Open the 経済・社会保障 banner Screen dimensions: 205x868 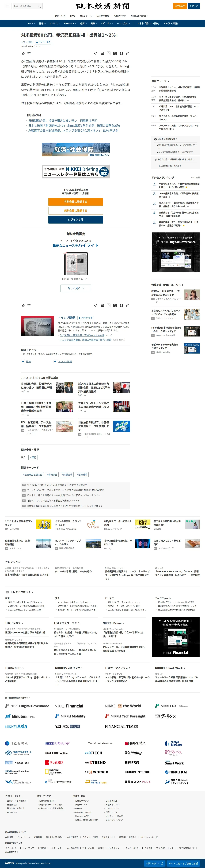coord(76,150)
